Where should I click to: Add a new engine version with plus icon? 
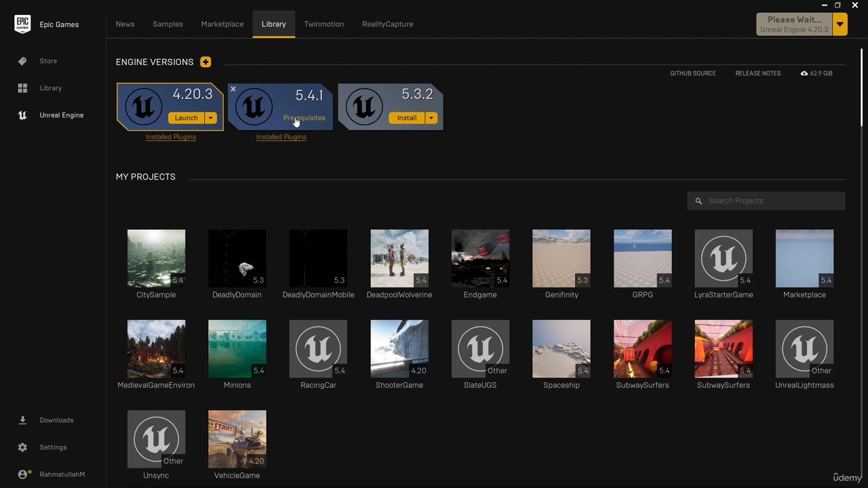coord(205,62)
